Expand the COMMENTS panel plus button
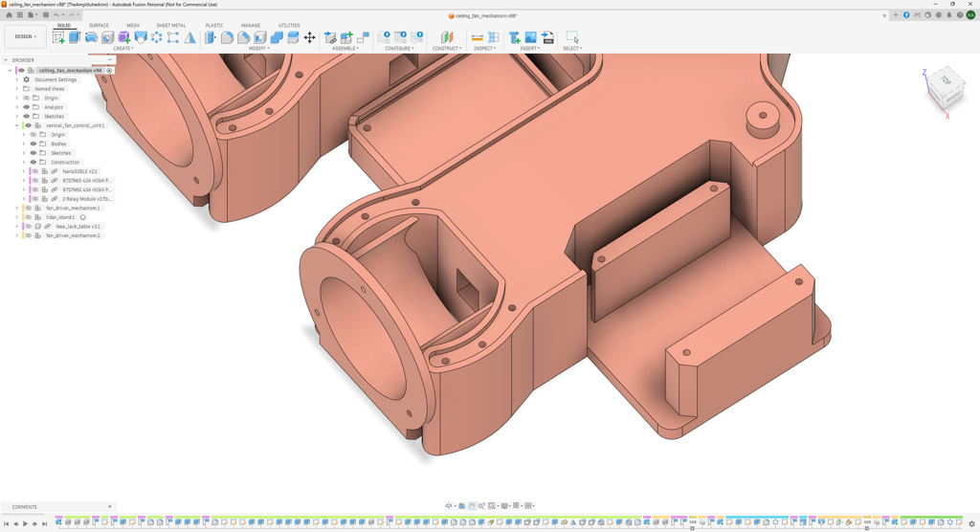 tap(109, 507)
